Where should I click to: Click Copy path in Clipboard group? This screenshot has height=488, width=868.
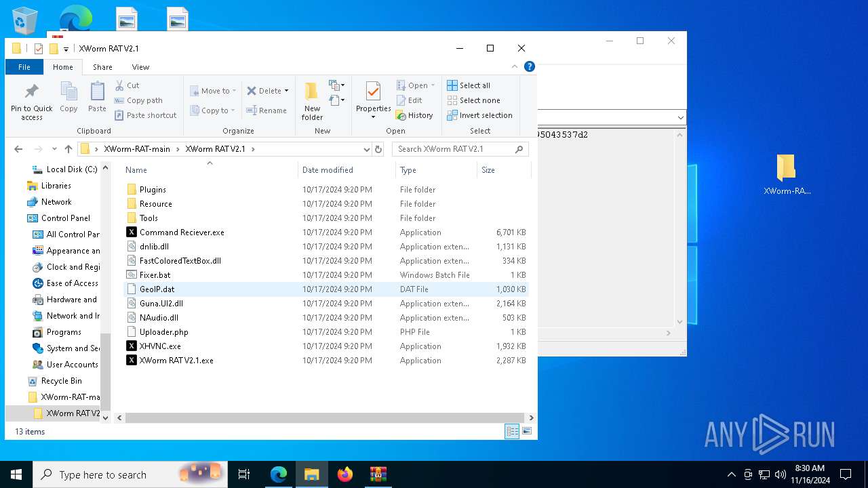coord(138,100)
